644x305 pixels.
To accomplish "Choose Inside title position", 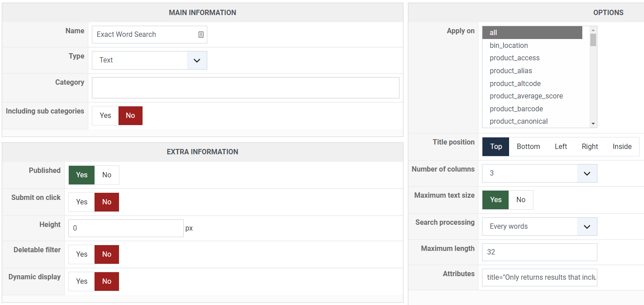I will pos(622,147).
